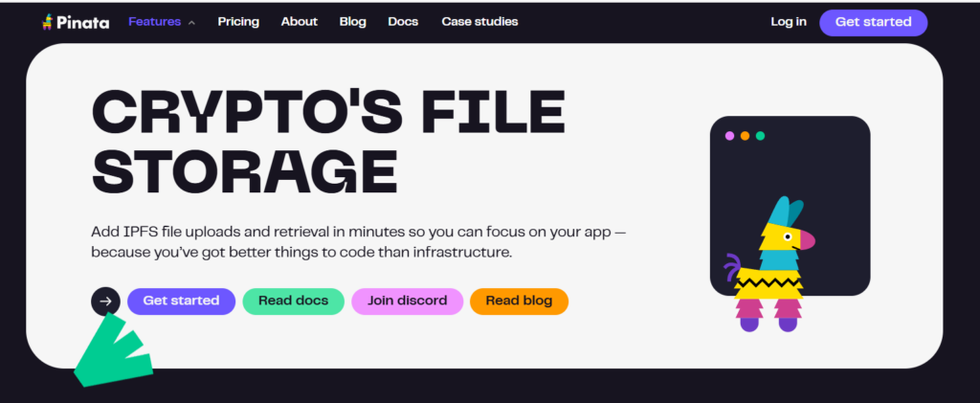Screen dimensions: 980x403
Task: Go to the About page
Action: (x=300, y=22)
